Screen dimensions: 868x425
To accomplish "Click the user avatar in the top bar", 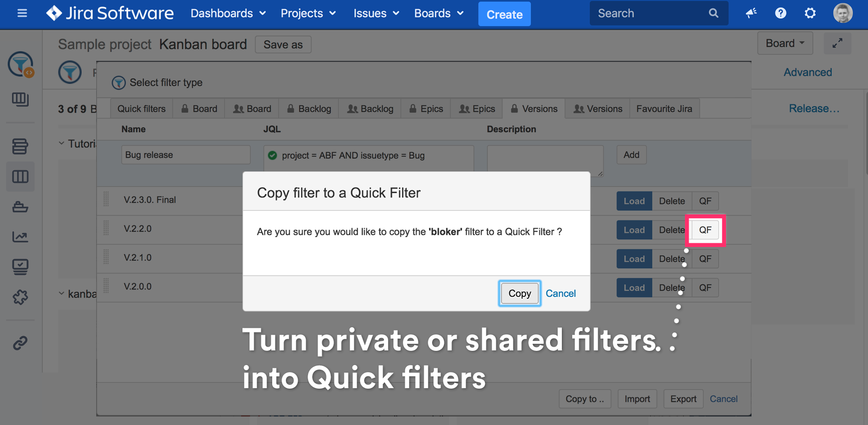I will [843, 13].
